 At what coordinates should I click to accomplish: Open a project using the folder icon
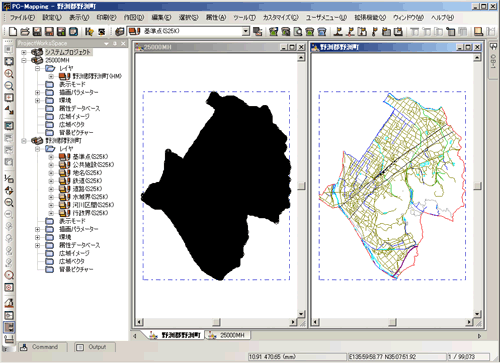pos(25,31)
